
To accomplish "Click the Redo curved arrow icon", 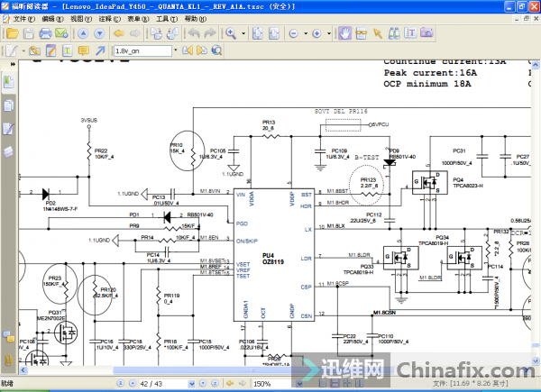I will 210,33.
